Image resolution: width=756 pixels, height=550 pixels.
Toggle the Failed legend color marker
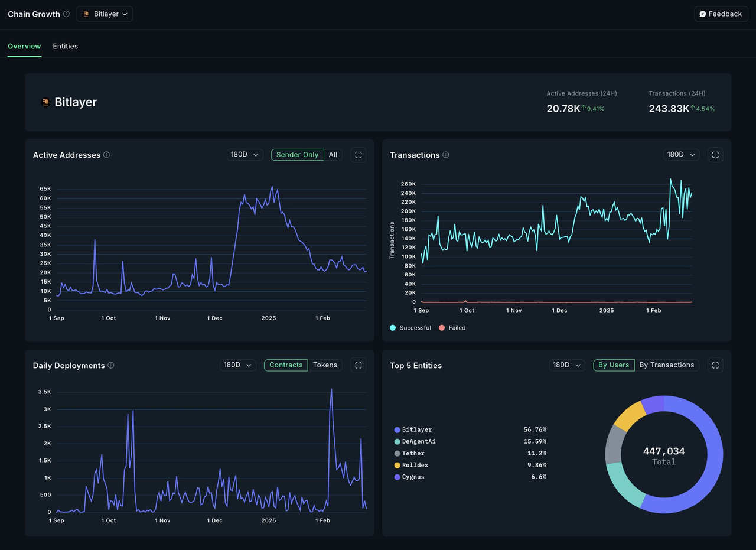[x=442, y=328]
